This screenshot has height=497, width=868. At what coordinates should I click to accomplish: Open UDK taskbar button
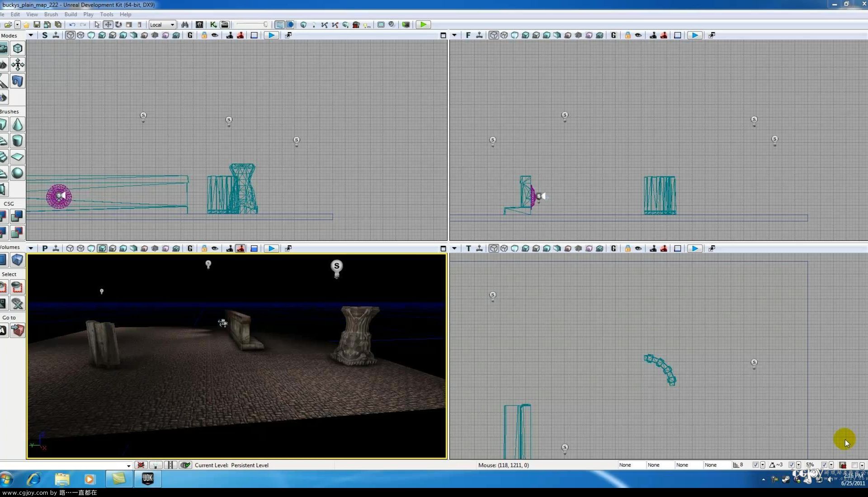[x=148, y=479]
